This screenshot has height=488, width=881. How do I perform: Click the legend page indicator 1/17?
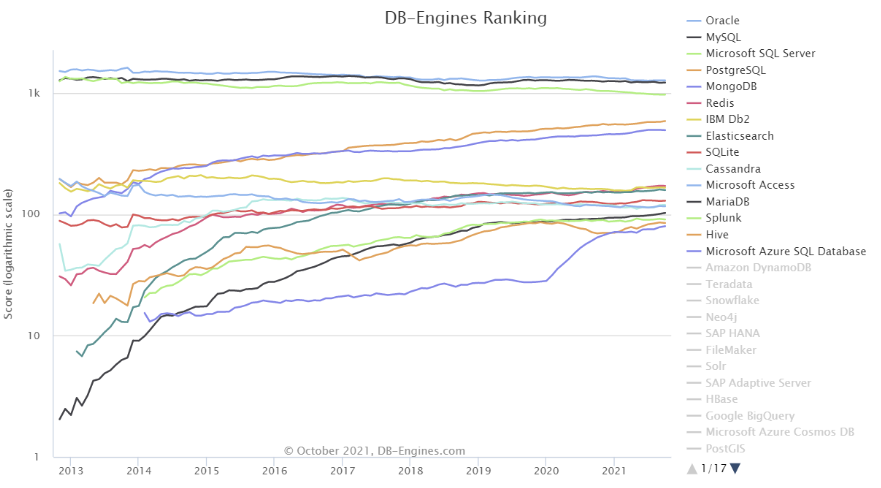[x=714, y=468]
